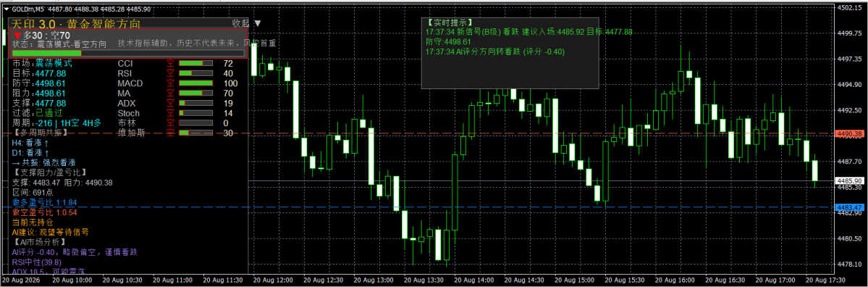Click the RSI中性(39.8) line
868x287 pixels.
(x=36, y=262)
